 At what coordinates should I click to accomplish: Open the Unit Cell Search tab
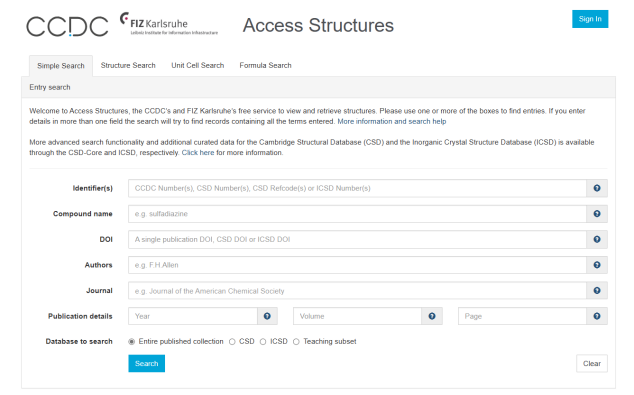pyautogui.click(x=197, y=65)
